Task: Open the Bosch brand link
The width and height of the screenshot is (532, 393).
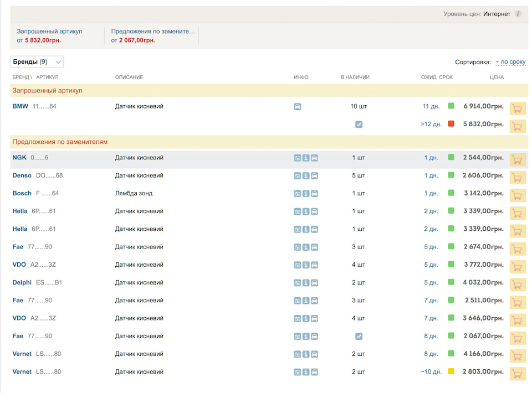Action: click(22, 193)
